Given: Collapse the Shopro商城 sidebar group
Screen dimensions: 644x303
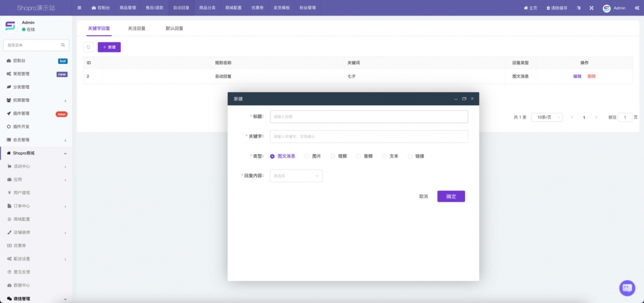Looking at the screenshot, I should (x=36, y=153).
